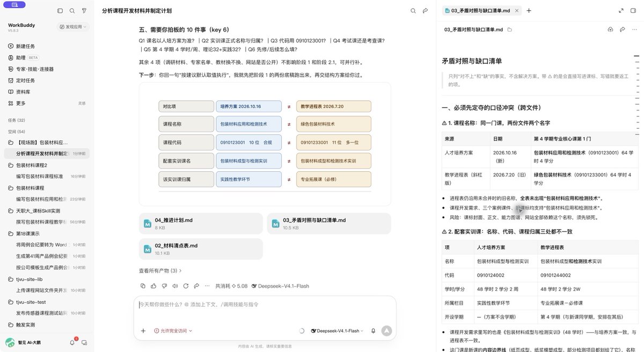Share the conversation from header arrow
Image resolution: width=644 pixels, height=352 pixels.
tap(425, 11)
